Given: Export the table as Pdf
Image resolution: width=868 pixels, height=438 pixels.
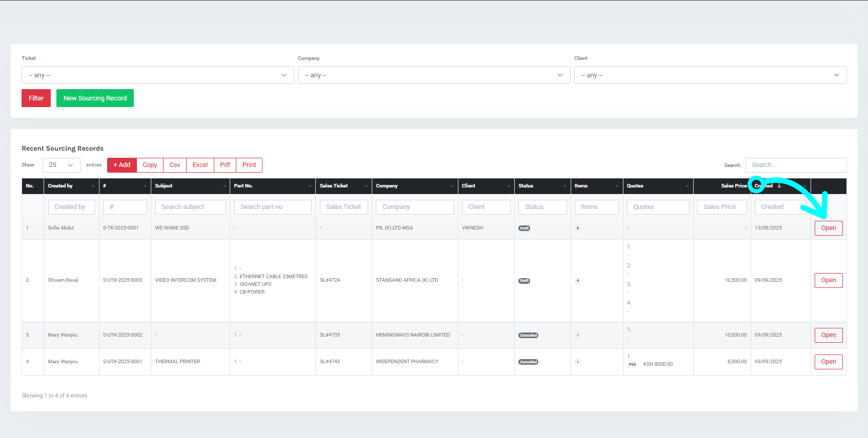Looking at the screenshot, I should point(225,165).
